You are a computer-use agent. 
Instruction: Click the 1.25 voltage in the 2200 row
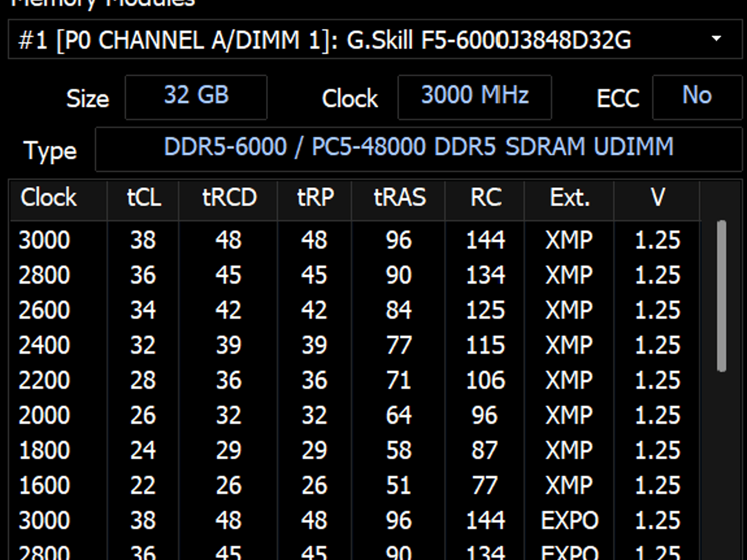(x=657, y=380)
